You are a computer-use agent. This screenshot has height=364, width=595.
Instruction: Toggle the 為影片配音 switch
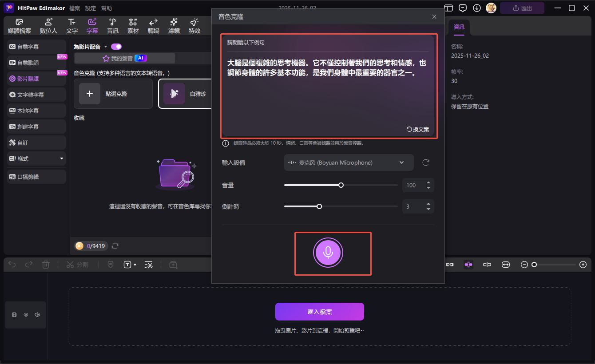coord(116,47)
